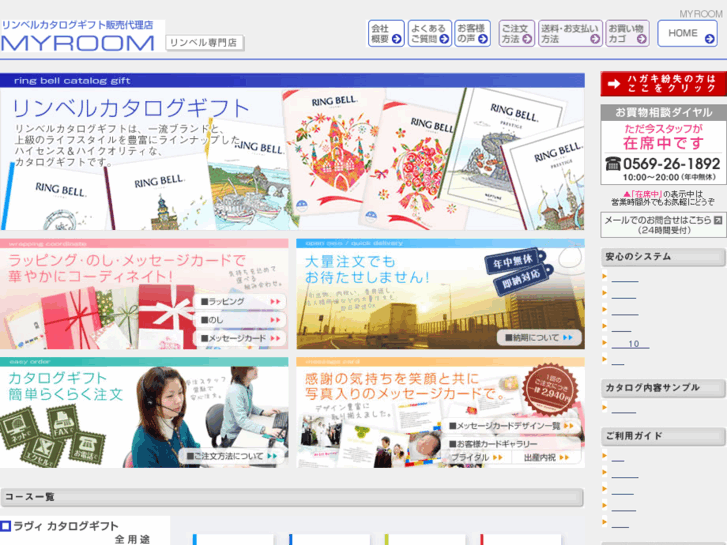
Task: Open the ご注文方法 navigation button
Action: click(516, 33)
